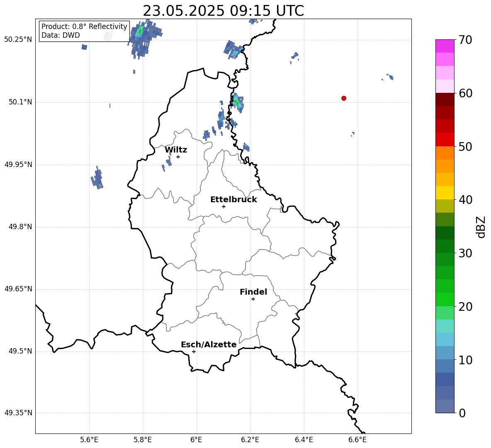Click the 6.4°E longitude label

click(304, 440)
